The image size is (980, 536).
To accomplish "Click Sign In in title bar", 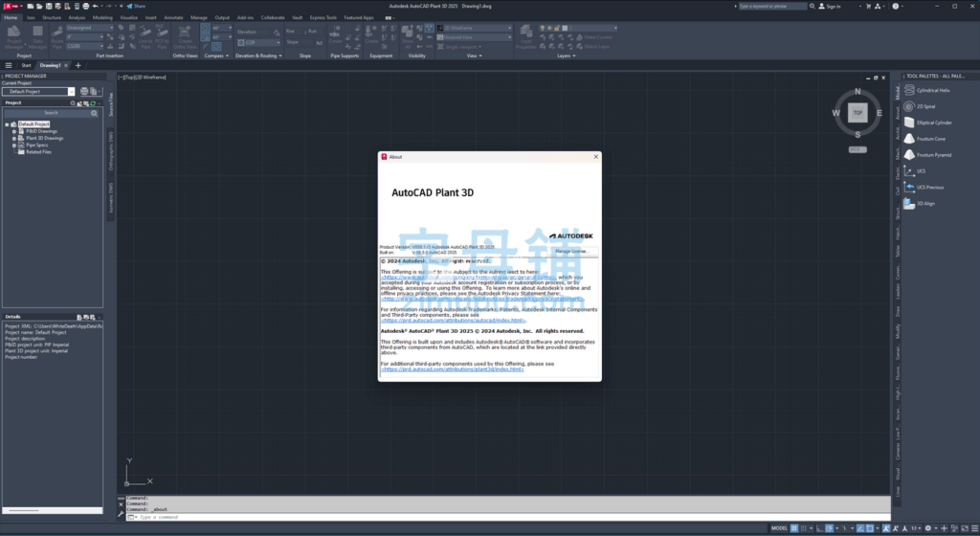I will click(x=832, y=6).
